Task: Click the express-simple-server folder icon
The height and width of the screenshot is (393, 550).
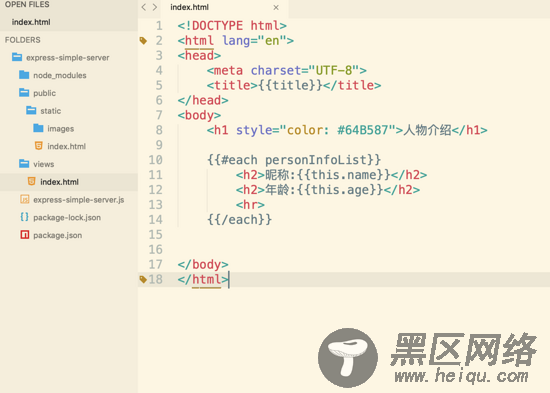Action: tap(17, 57)
